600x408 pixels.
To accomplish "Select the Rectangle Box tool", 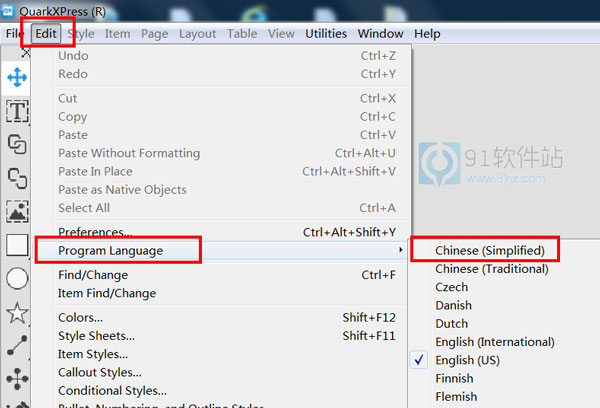I will [17, 245].
